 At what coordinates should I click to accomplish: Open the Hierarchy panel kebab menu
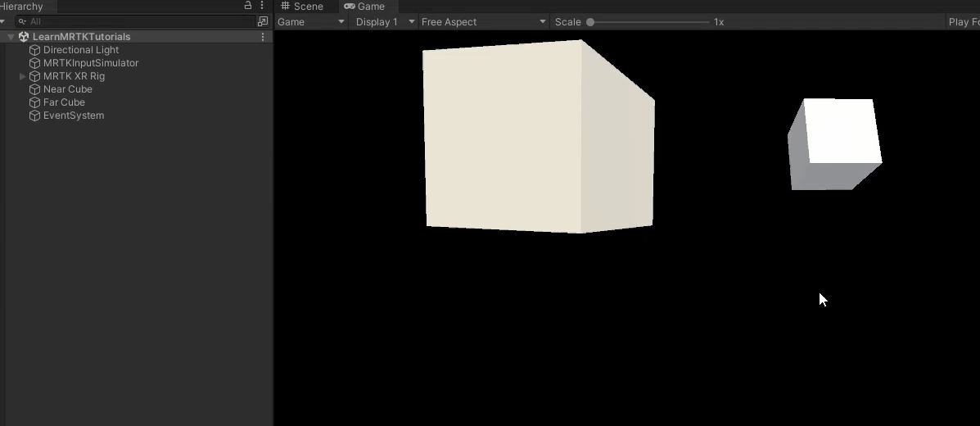coord(262,6)
